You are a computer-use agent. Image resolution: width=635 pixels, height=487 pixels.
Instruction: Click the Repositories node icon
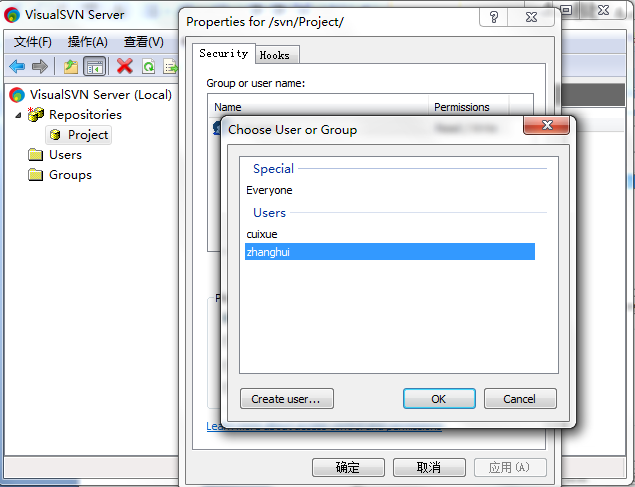pyautogui.click(x=36, y=115)
